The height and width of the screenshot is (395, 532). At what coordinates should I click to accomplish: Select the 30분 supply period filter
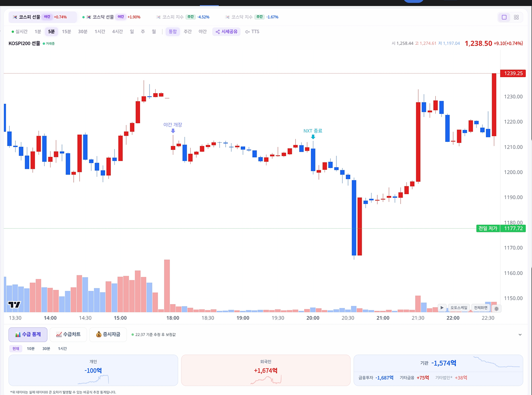46,348
